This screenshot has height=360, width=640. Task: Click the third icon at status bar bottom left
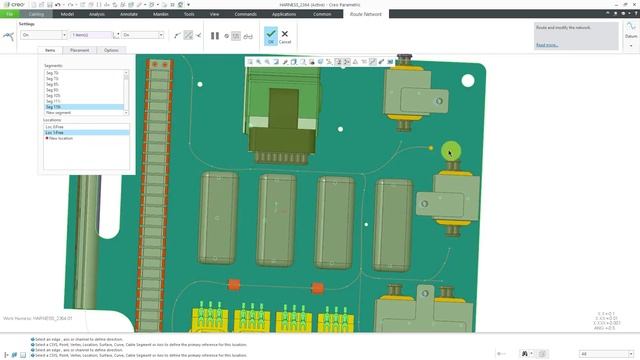coord(23,355)
